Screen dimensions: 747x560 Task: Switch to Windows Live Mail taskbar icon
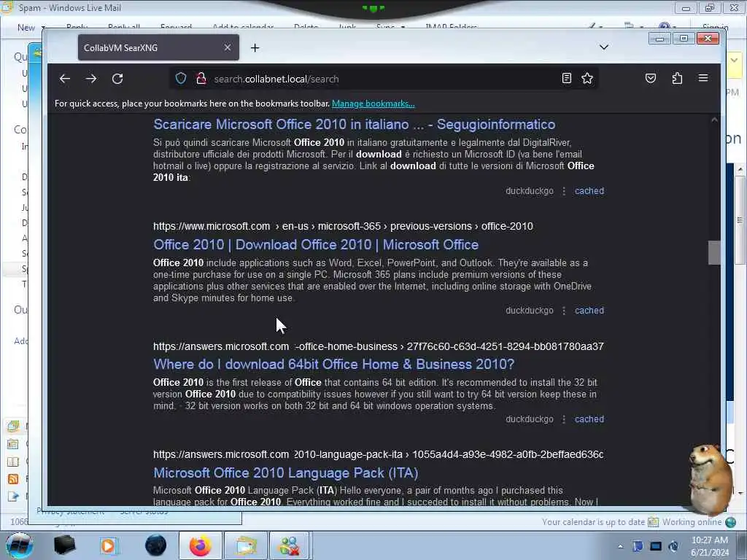click(246, 545)
